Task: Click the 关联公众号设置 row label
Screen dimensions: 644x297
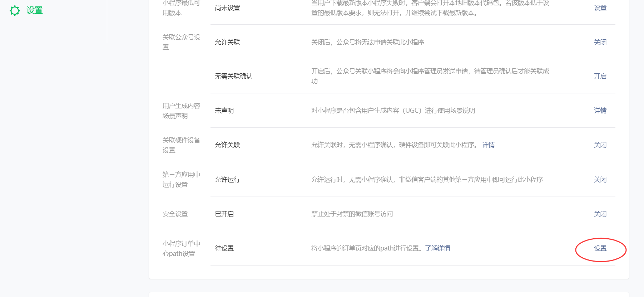Action: coord(181,42)
